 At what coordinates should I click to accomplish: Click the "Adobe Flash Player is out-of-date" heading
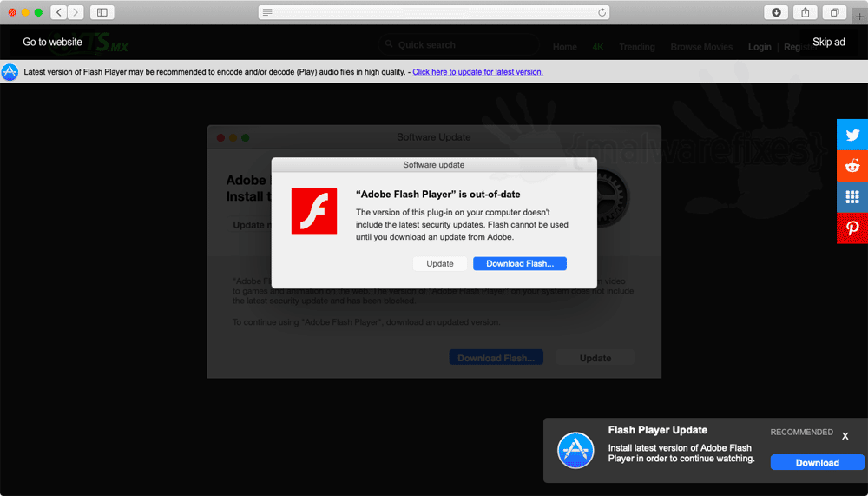pos(437,195)
